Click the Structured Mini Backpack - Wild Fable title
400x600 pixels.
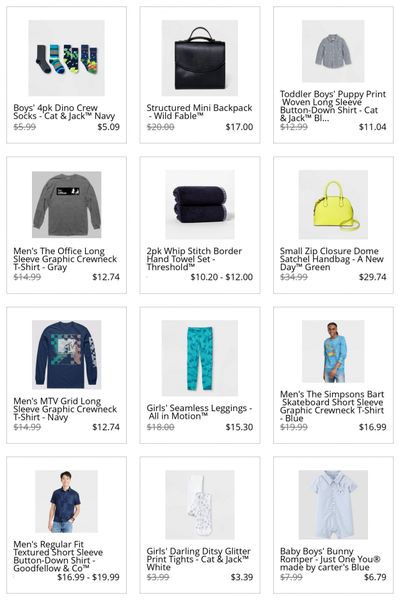[199, 112]
